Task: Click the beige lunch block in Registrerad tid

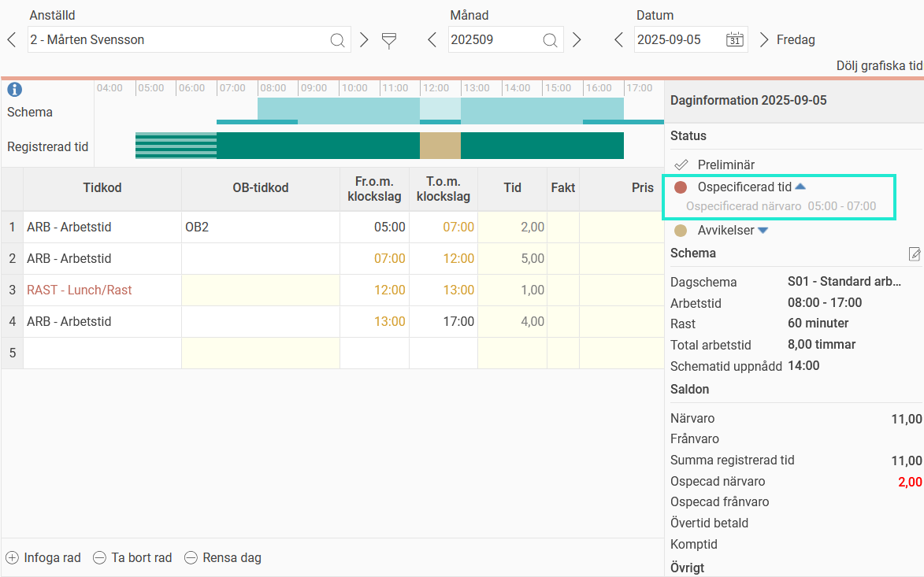Action: tap(440, 146)
